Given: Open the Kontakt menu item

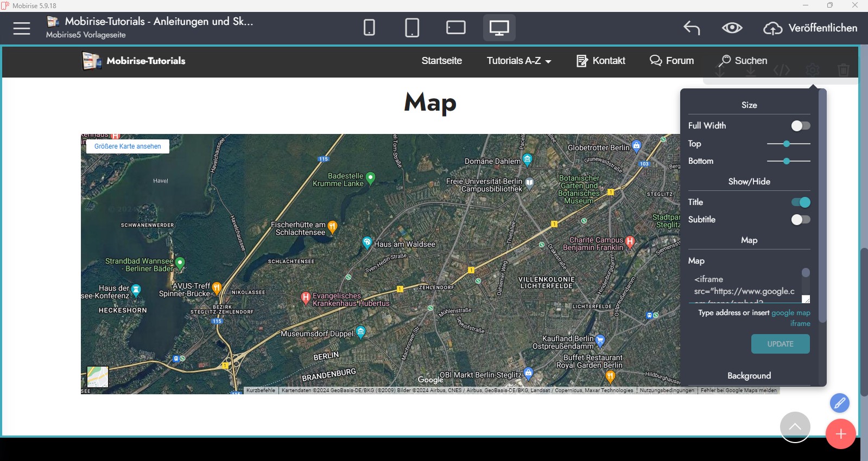Looking at the screenshot, I should point(601,61).
